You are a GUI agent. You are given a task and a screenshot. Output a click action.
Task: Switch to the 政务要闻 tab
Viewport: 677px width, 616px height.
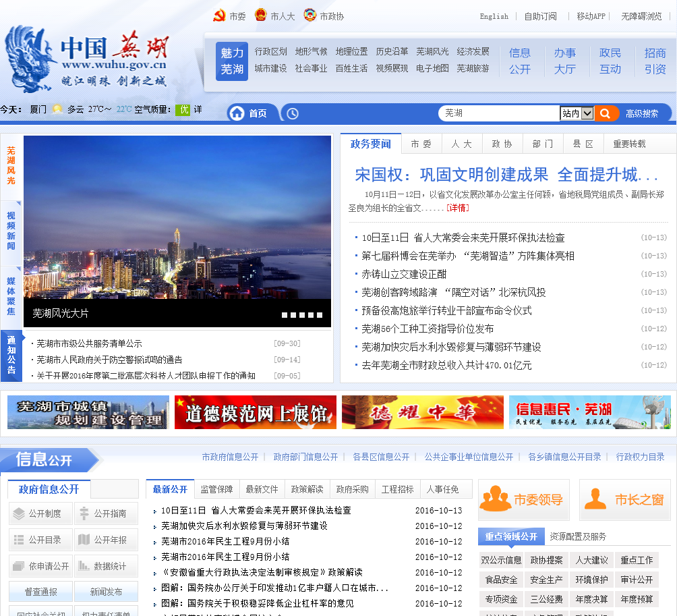[371, 144]
